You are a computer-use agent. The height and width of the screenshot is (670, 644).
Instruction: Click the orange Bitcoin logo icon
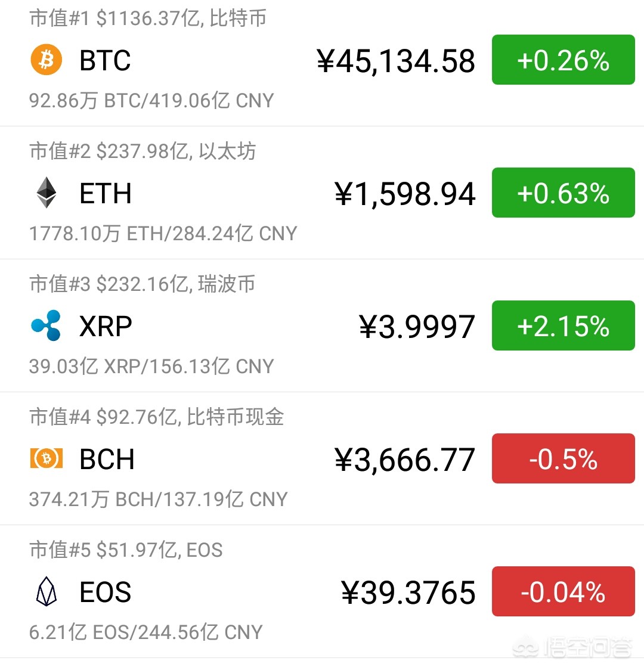pyautogui.click(x=47, y=60)
